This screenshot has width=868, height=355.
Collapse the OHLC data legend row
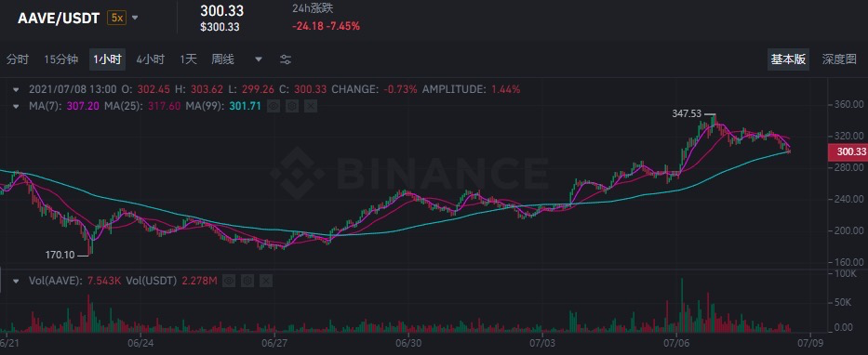16,89
